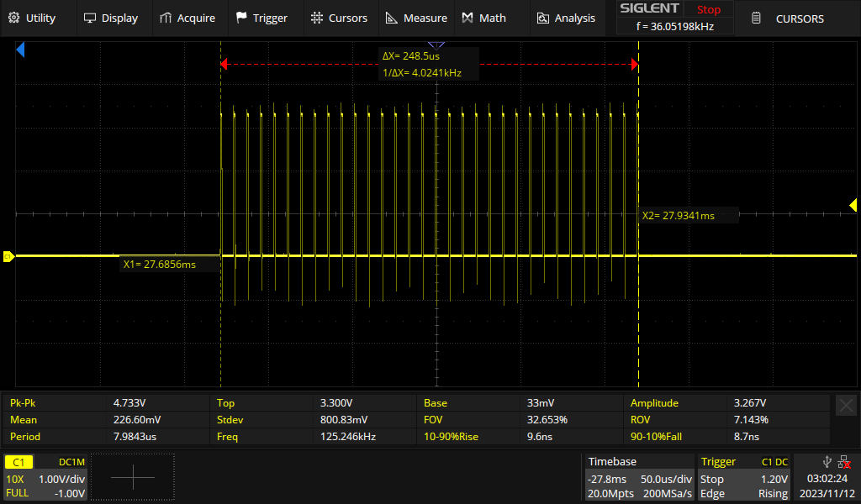Click the network disconnected status icon
861x504 pixels.
tap(844, 462)
